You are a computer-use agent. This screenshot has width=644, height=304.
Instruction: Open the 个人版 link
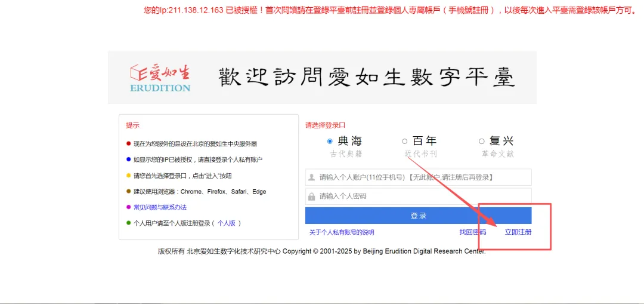pyautogui.click(x=227, y=223)
